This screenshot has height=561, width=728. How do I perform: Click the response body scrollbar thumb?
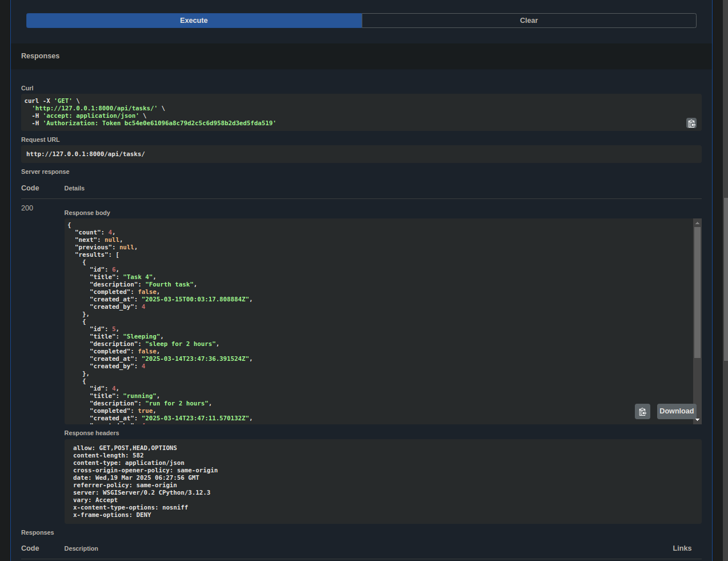[x=697, y=292]
